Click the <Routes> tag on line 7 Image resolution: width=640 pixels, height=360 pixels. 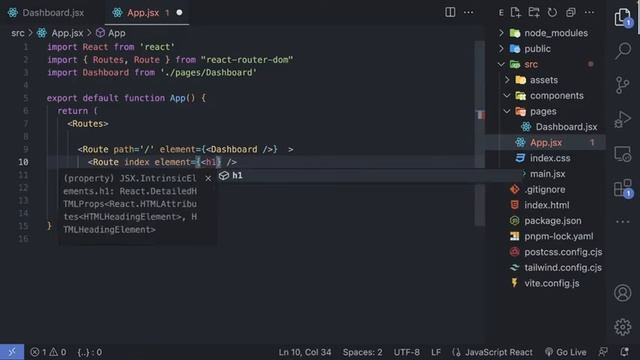88,124
